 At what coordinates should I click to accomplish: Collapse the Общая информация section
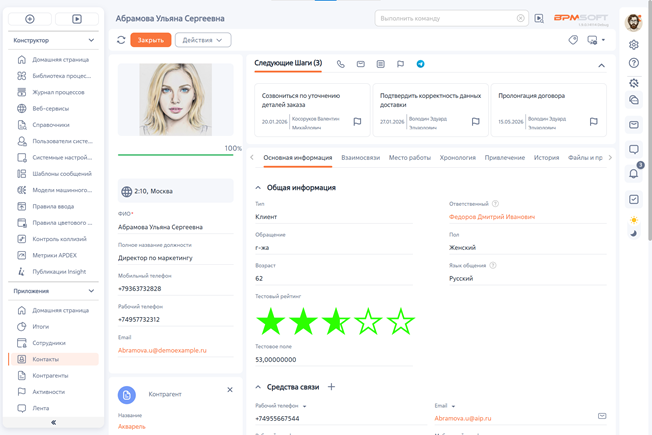point(258,188)
